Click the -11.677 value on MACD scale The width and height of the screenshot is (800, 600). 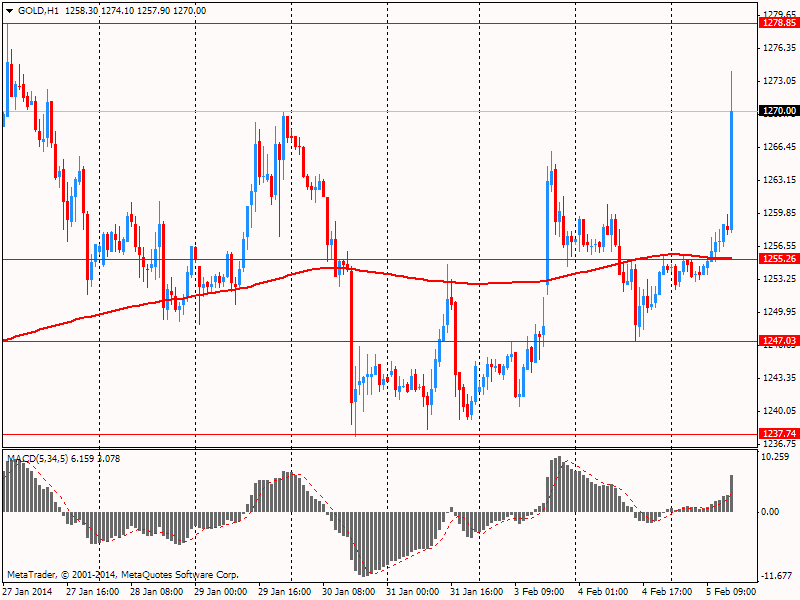[x=776, y=576]
